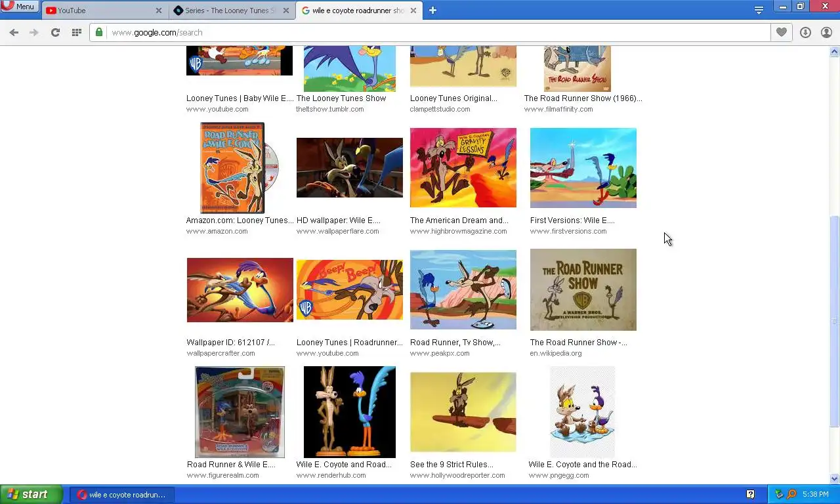Click the www.filmaffinity.com source text

558,109
